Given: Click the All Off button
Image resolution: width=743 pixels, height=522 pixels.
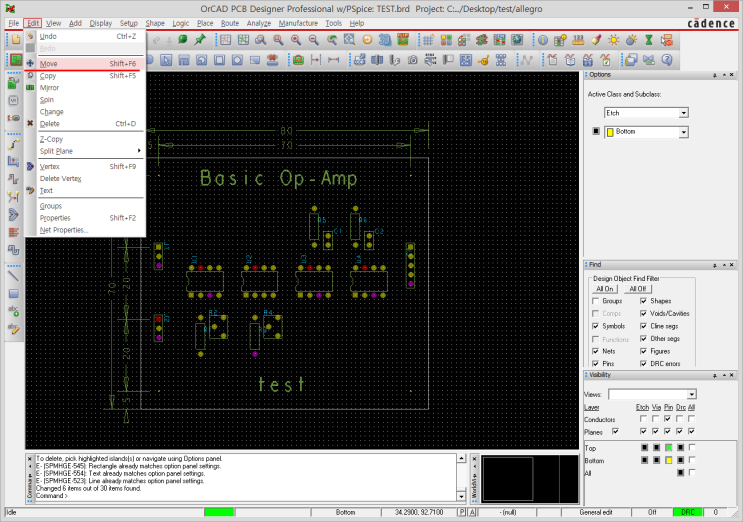Looking at the screenshot, I should click(638, 288).
